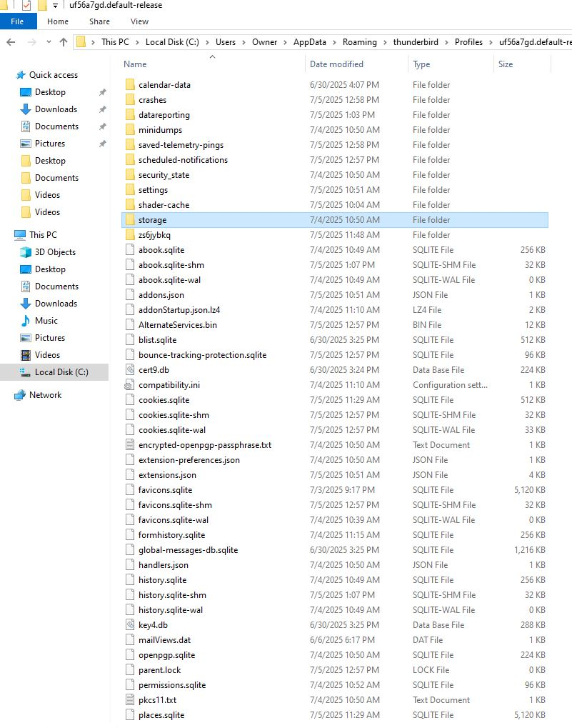Select the abook.sqlite file icon

[130, 250]
